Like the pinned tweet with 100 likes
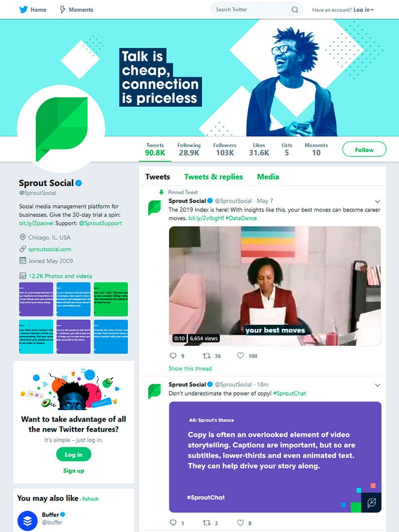This screenshot has width=399, height=532. 240,356
